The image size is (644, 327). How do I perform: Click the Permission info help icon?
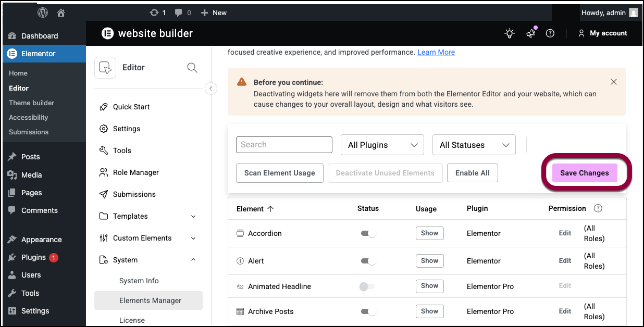[x=598, y=208]
